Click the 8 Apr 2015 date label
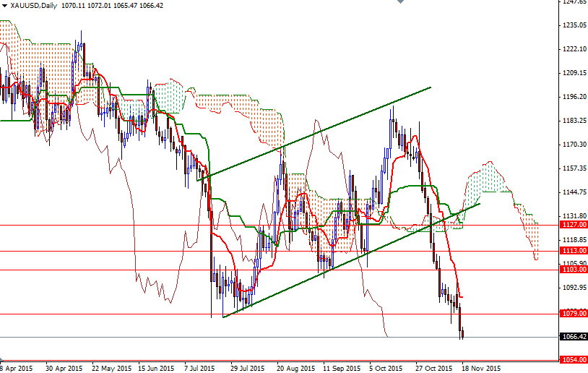The image size is (588, 373). tap(17, 367)
